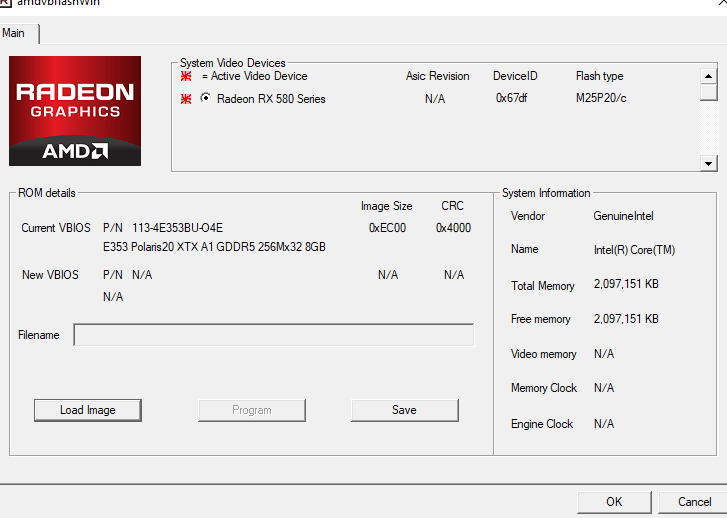Click the image size value 0xEC00

pos(387,228)
